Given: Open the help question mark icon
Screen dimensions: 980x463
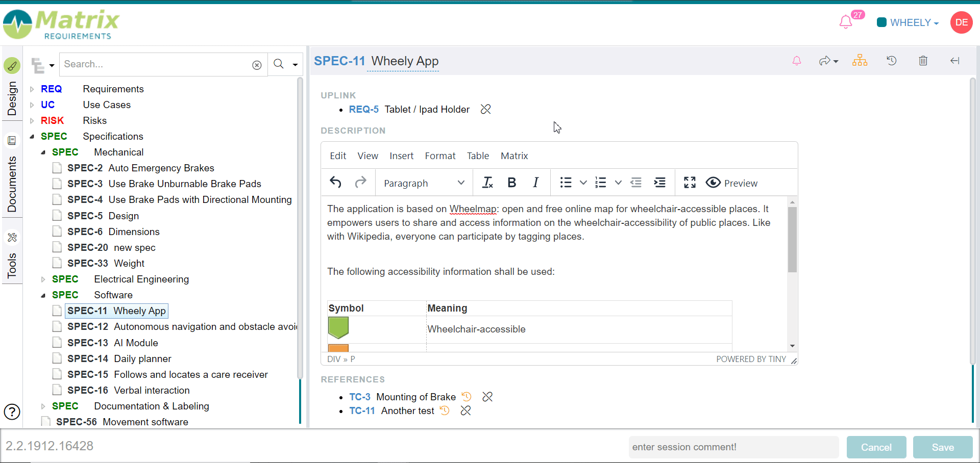Looking at the screenshot, I should [12, 411].
